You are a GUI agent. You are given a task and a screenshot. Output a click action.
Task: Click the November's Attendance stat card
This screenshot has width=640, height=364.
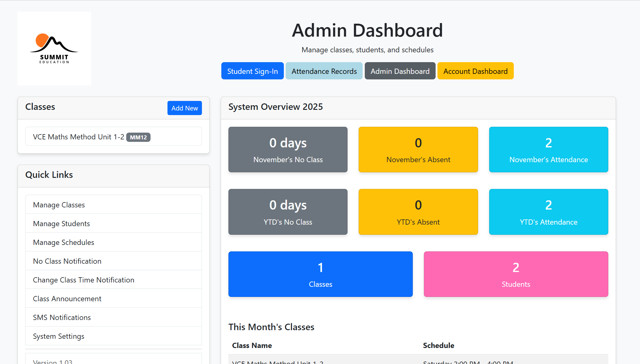click(548, 150)
